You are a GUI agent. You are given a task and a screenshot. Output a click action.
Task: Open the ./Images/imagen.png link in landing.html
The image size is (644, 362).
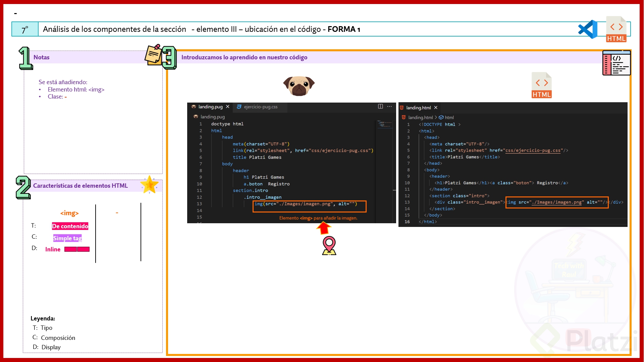tap(556, 202)
